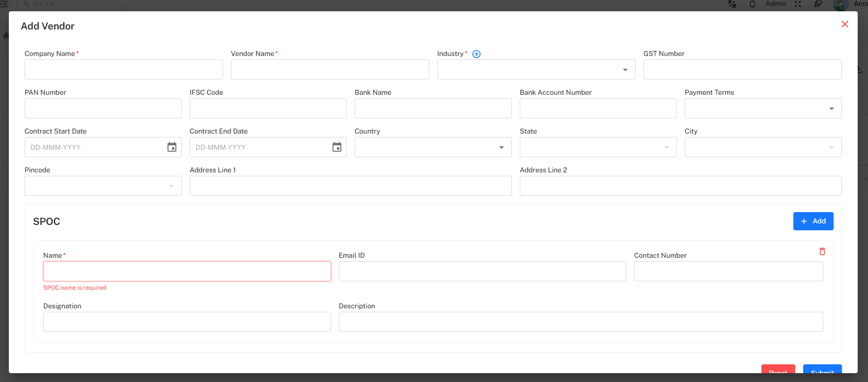The width and height of the screenshot is (868, 382).
Task: Focus the GST Number field
Action: pyautogui.click(x=742, y=70)
